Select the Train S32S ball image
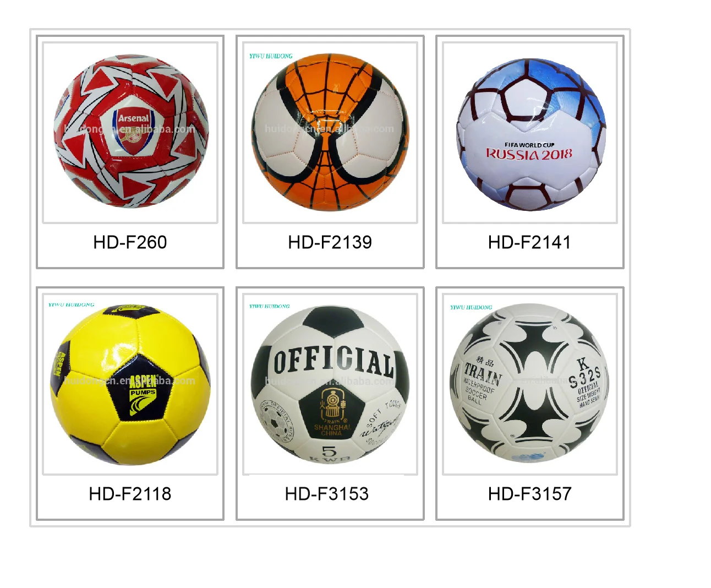This screenshot has width=711, height=588. tap(530, 384)
